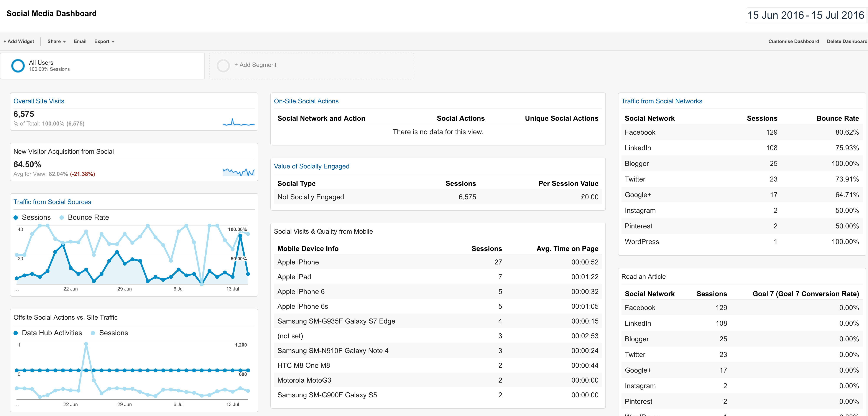Click Twitter in the Traffic from Social Networks table
868x416 pixels.
click(635, 179)
